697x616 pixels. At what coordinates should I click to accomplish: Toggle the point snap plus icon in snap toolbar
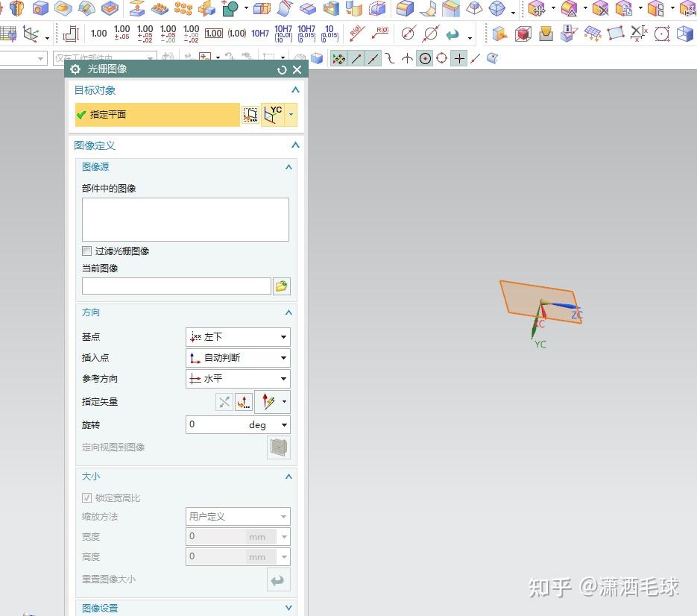(x=458, y=58)
